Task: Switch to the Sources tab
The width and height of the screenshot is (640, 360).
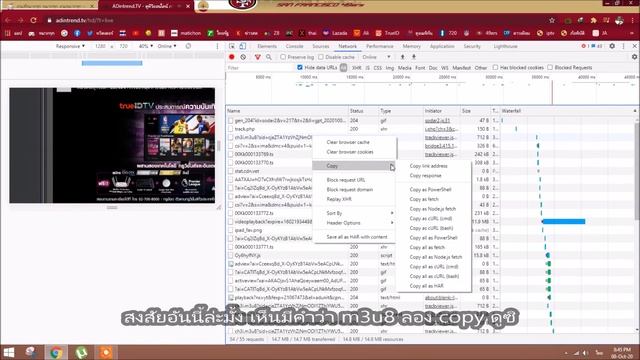Action: tap(320, 47)
